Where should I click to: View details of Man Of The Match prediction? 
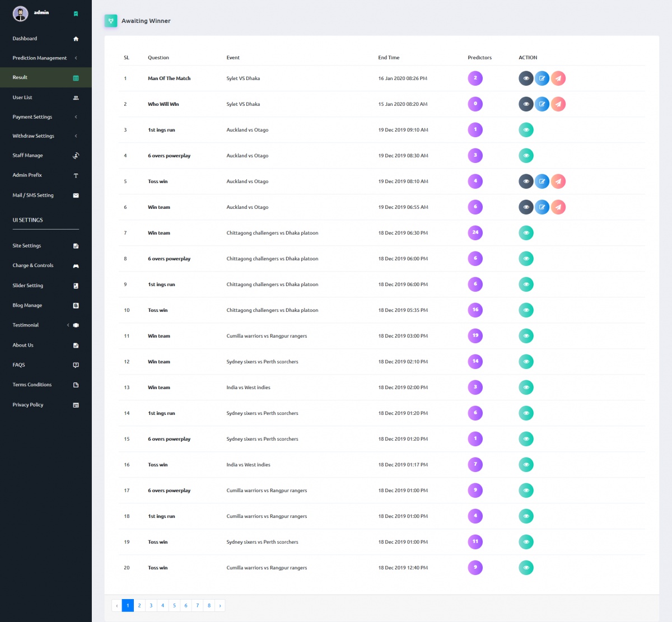coord(526,78)
